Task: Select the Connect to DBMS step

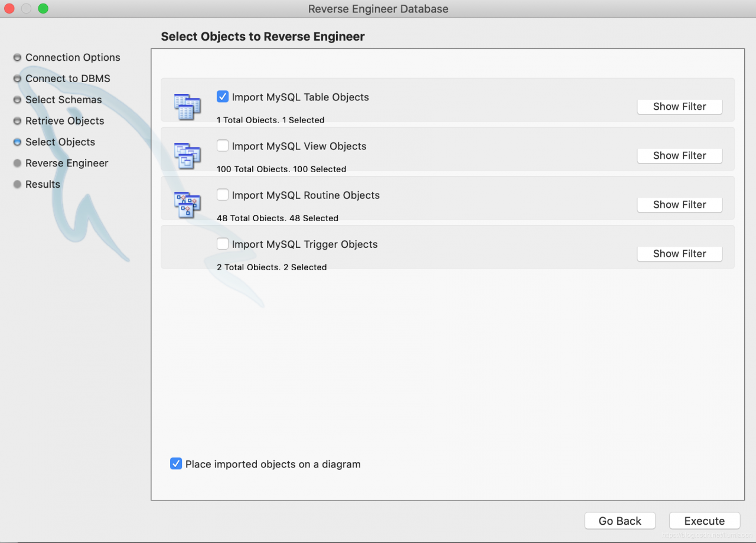Action: pos(68,78)
